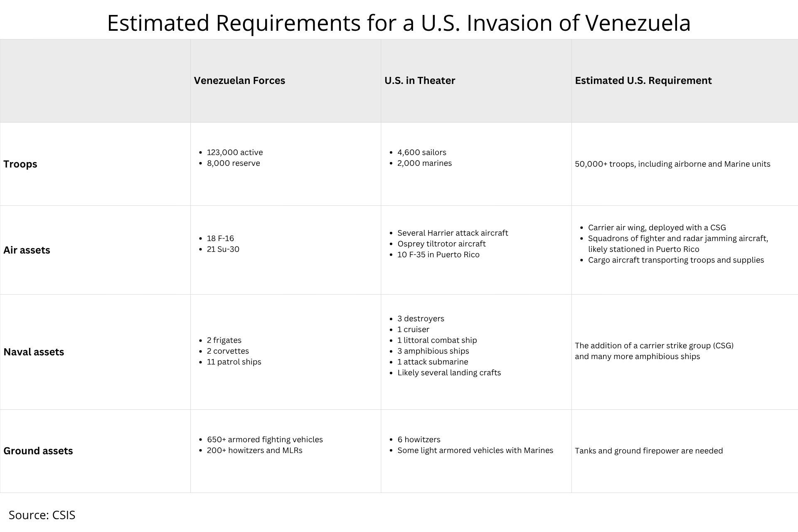Screen dimensions: 798x532
Task: Click the 123,000 active bullet text
Action: pyautogui.click(x=235, y=153)
